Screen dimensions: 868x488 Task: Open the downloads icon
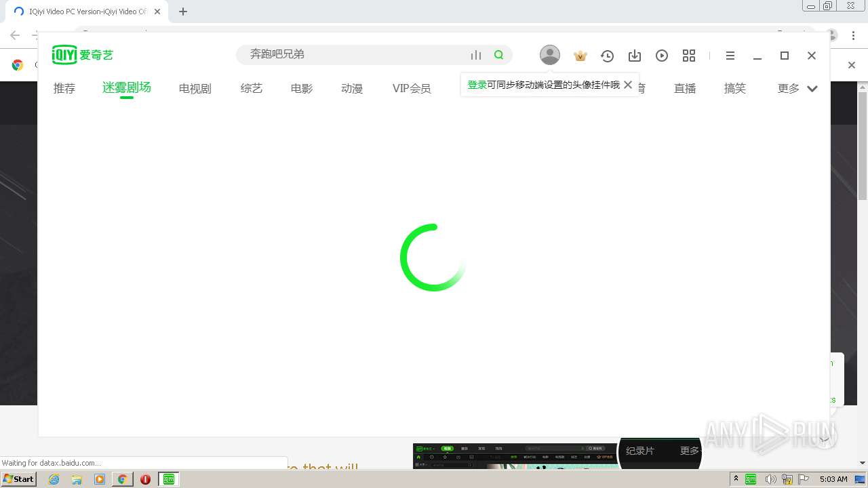point(635,56)
